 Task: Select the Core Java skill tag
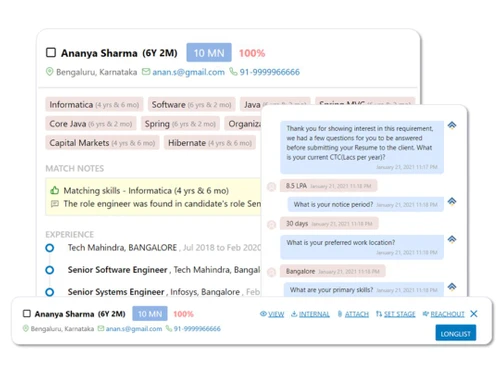tap(91, 124)
